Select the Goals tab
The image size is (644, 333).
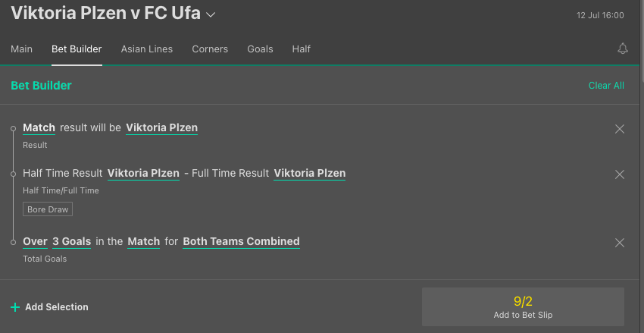(260, 49)
